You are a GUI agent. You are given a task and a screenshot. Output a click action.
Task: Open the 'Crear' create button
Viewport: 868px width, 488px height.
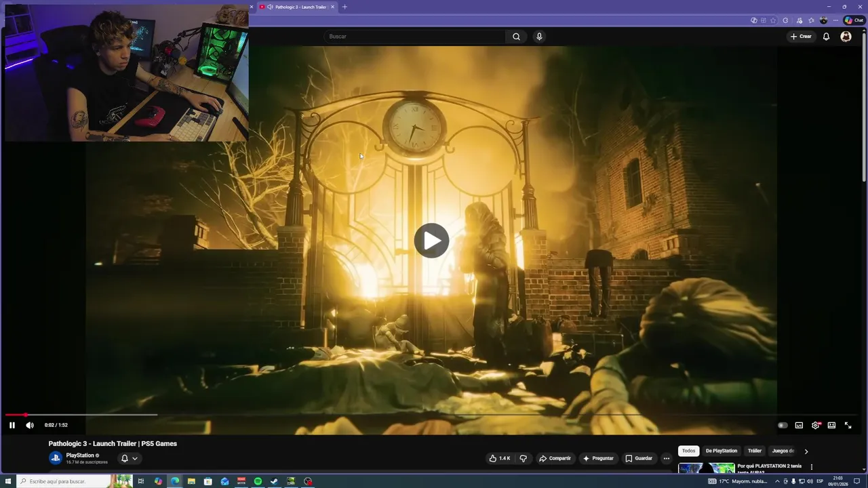pos(801,37)
